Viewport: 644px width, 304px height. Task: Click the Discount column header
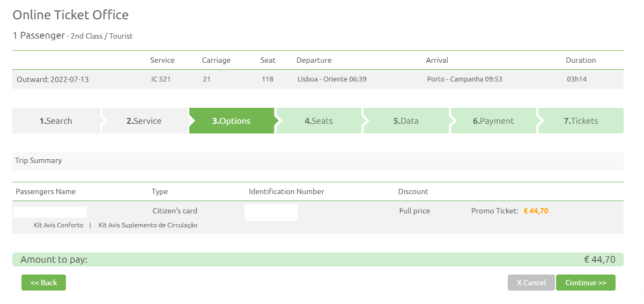pyautogui.click(x=413, y=191)
